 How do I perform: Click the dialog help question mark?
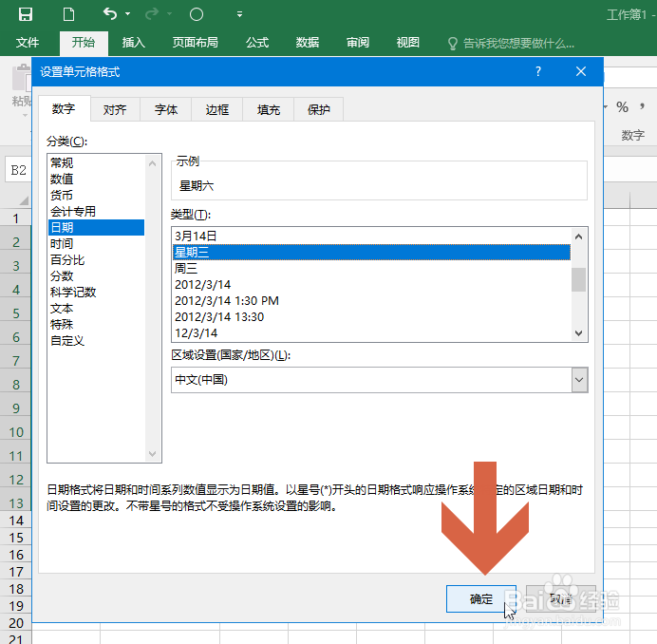click(538, 71)
